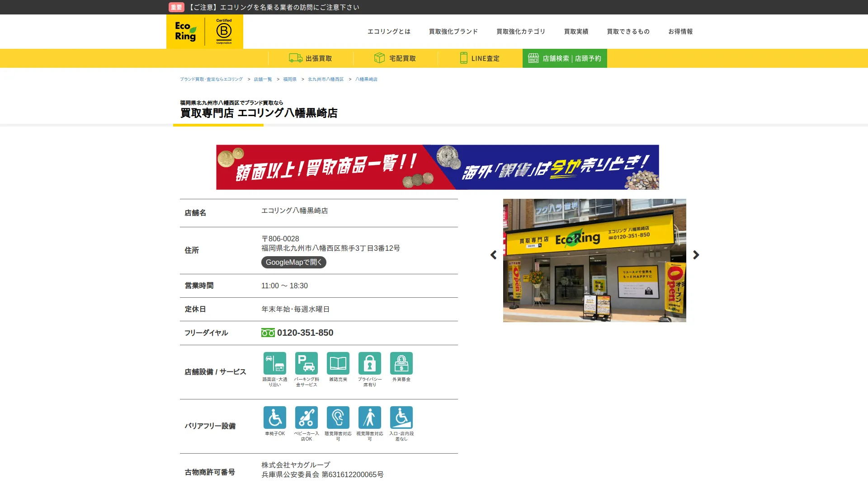Open the 宅配買取 box menu item
The image size is (868, 488).
[395, 58]
